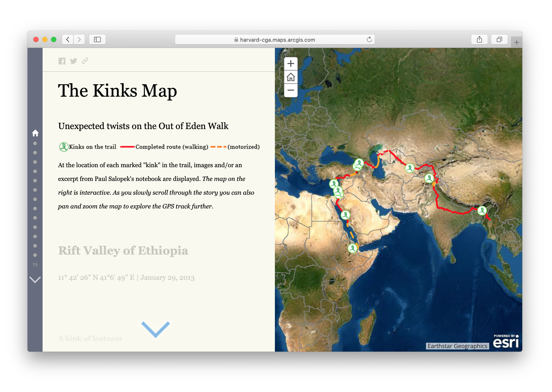Click the Twitter share icon
This screenshot has height=392, width=552.
click(73, 61)
